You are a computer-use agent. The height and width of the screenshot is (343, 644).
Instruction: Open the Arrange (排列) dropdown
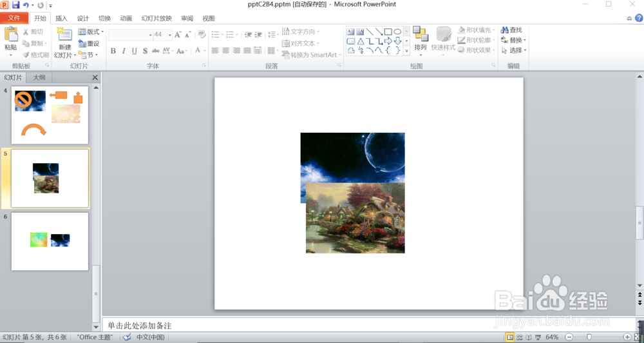click(421, 41)
